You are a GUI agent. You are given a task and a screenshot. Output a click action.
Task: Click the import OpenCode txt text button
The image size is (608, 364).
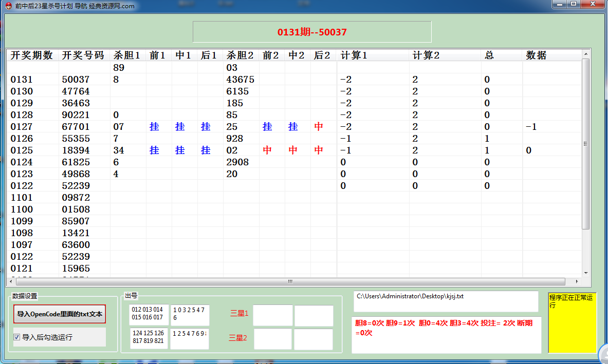click(x=59, y=314)
